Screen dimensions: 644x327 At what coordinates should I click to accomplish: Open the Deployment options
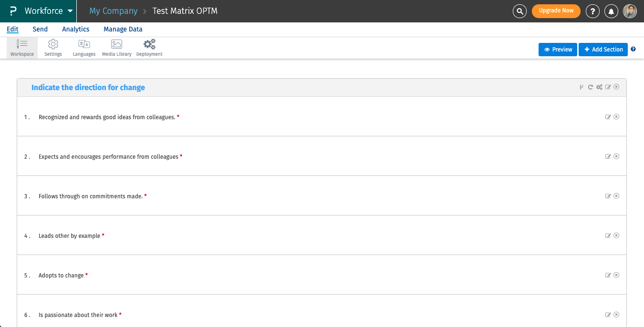click(x=149, y=48)
